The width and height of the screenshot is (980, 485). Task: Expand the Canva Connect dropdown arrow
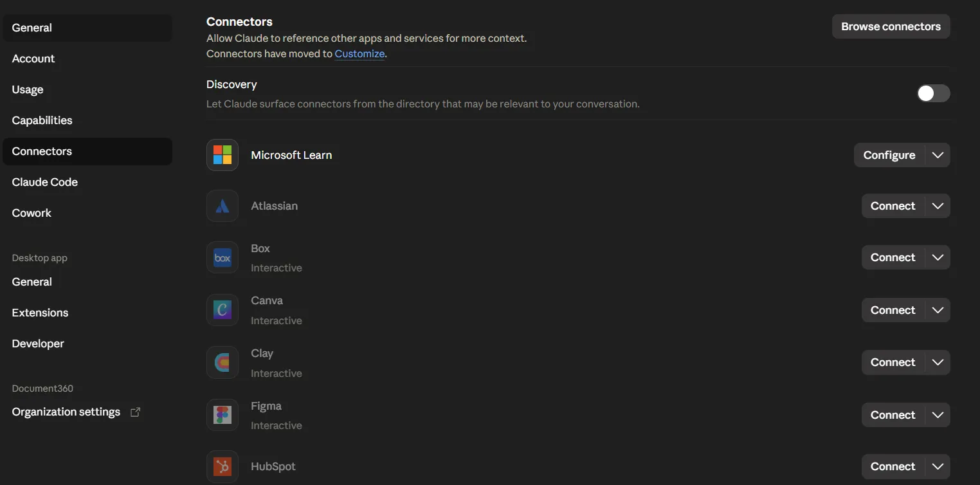938,310
